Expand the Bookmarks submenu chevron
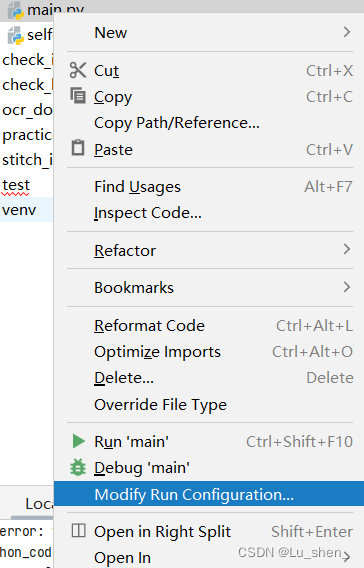 click(x=347, y=287)
